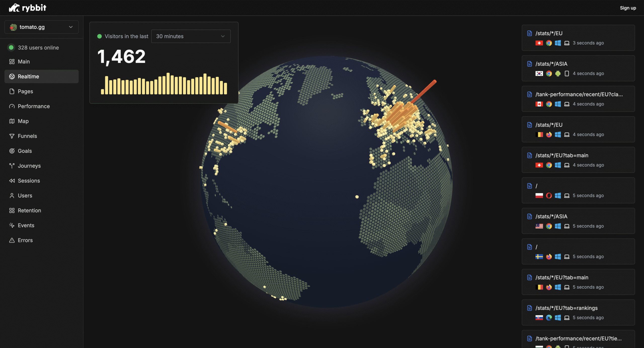Click tallest bar in visitors chart
This screenshot has height=348, width=644.
click(168, 84)
